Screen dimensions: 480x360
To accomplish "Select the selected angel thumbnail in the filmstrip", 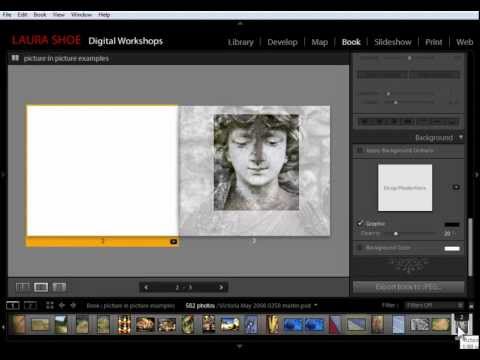I will (x=462, y=324).
